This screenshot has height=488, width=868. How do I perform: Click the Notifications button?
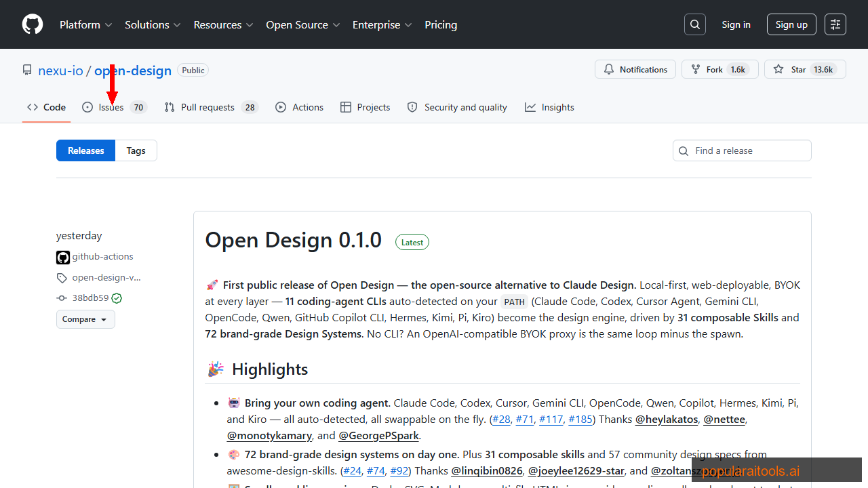[635, 69]
